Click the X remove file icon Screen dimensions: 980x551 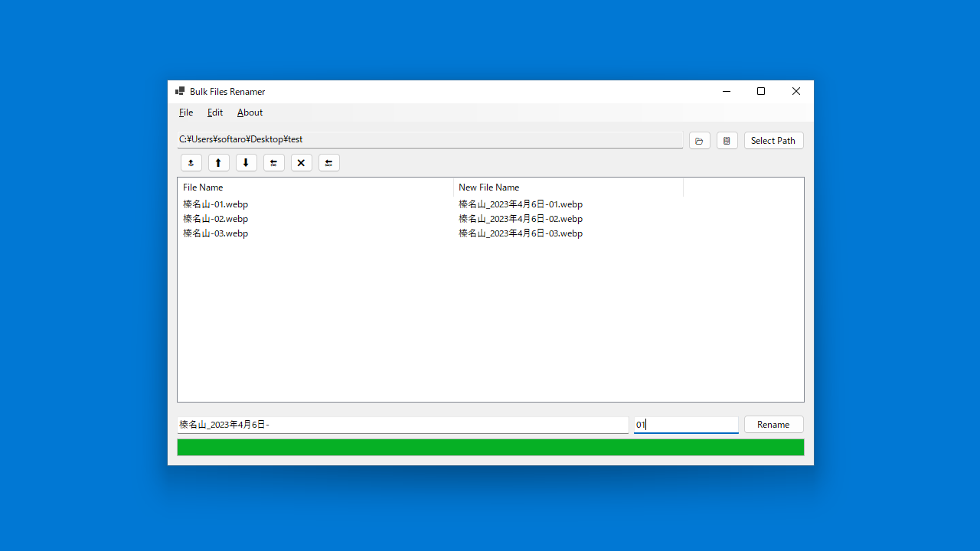pos(301,163)
